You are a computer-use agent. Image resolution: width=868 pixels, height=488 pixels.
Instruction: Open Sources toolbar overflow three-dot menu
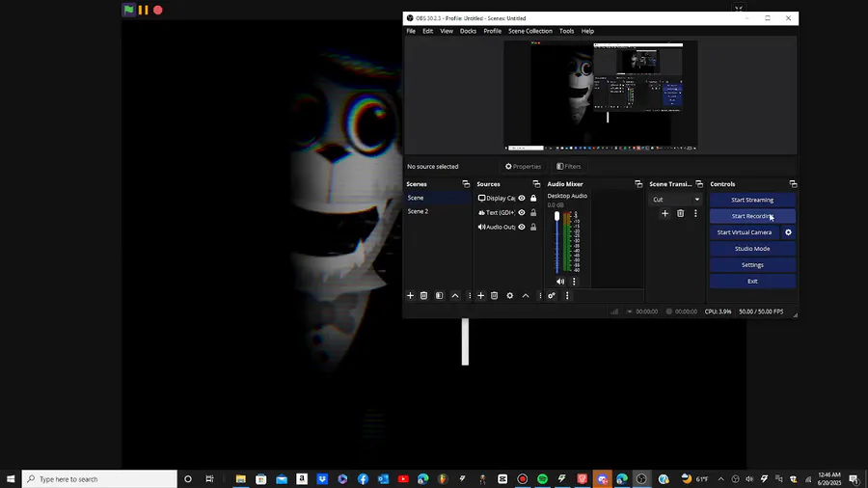point(540,295)
